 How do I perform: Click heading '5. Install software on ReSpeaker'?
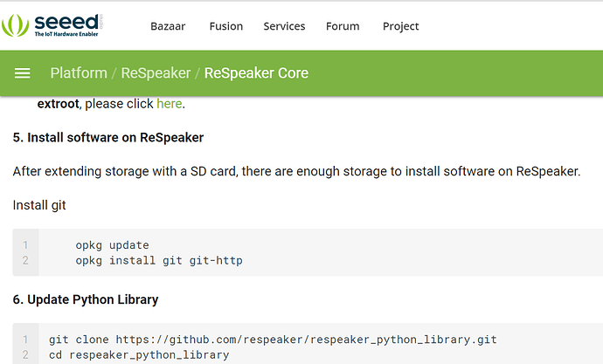108,137
